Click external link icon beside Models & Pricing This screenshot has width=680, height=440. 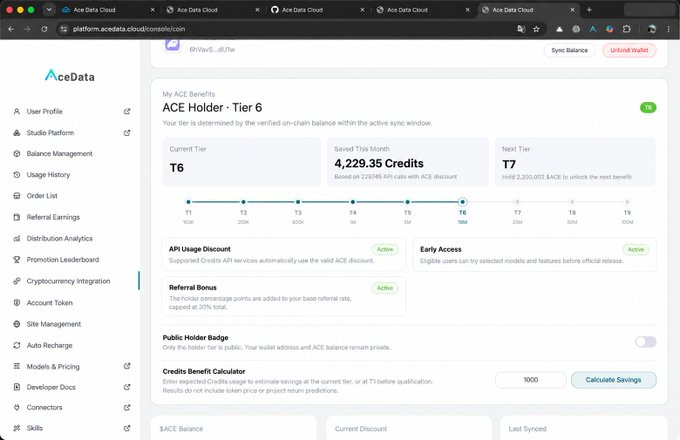click(x=127, y=366)
